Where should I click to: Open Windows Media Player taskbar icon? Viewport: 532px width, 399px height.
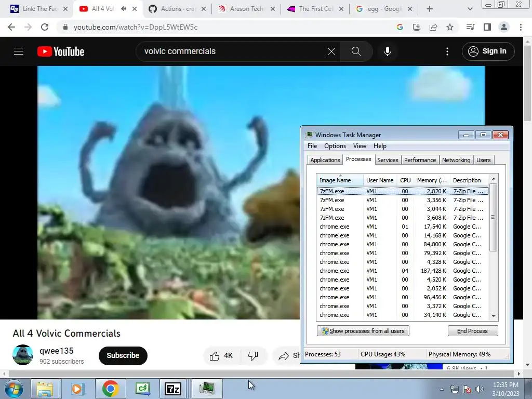click(77, 389)
